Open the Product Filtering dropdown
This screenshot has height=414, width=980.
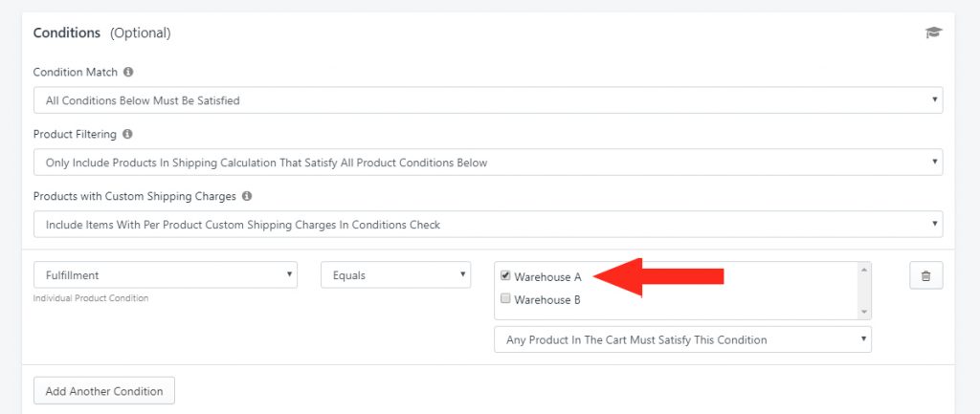click(x=487, y=163)
